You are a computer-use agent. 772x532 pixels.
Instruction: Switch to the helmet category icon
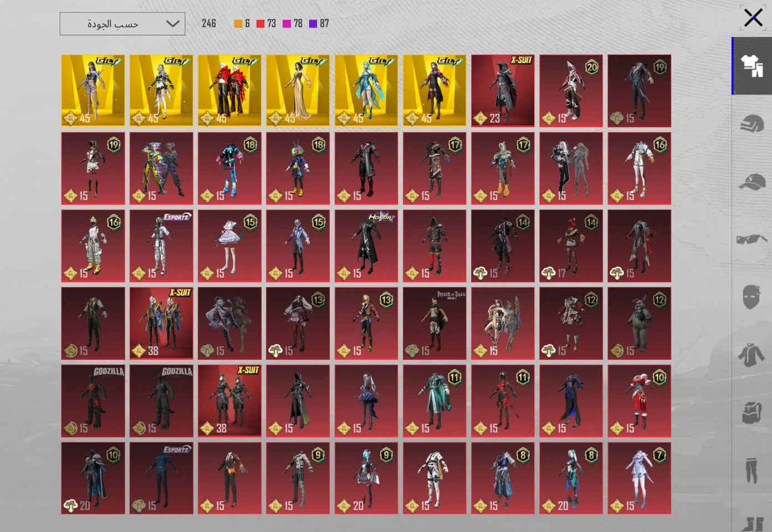coord(752,124)
